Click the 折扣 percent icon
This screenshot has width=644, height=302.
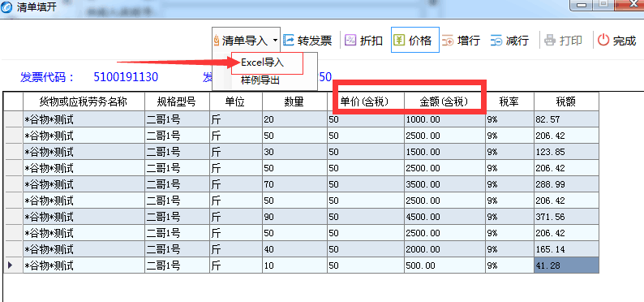[350, 41]
